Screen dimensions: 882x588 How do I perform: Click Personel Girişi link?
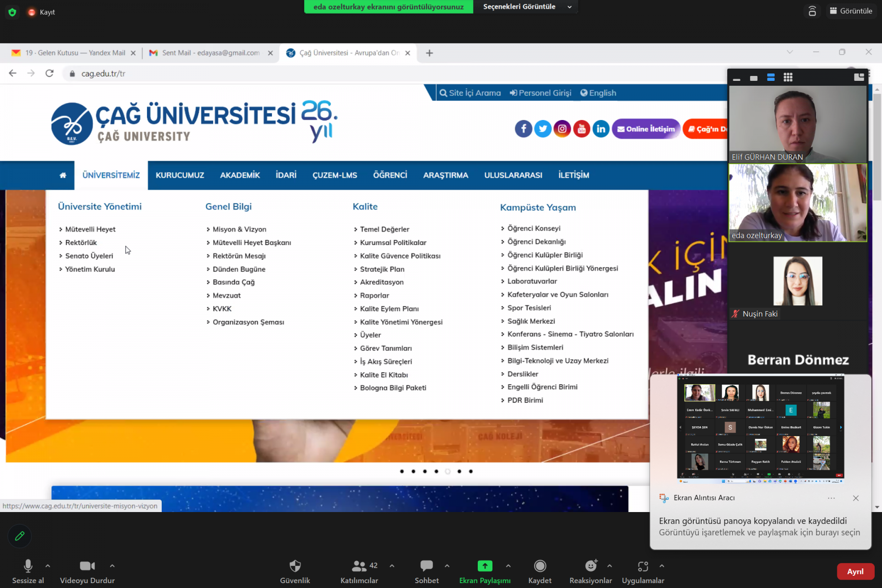click(540, 93)
